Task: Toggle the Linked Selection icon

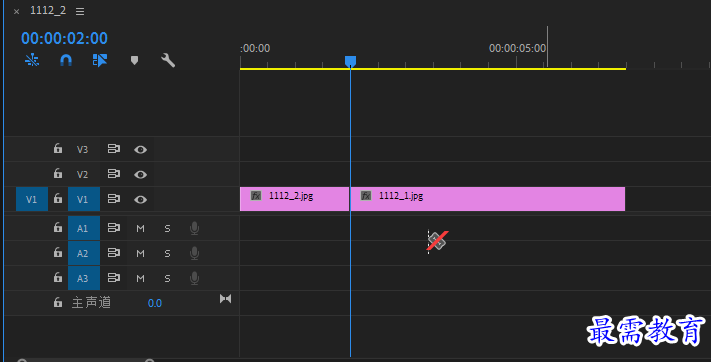Action: click(100, 60)
